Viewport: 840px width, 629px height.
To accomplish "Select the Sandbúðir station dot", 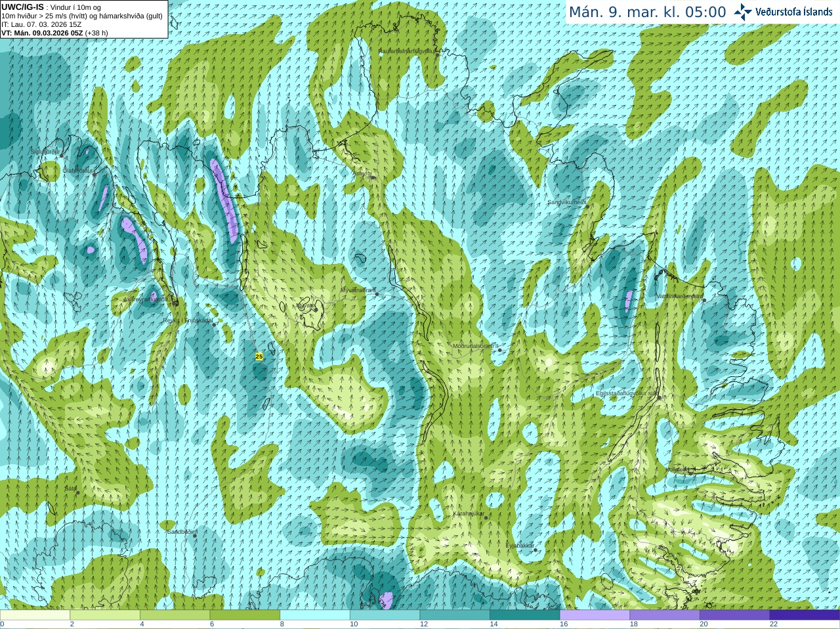I will click(194, 536).
